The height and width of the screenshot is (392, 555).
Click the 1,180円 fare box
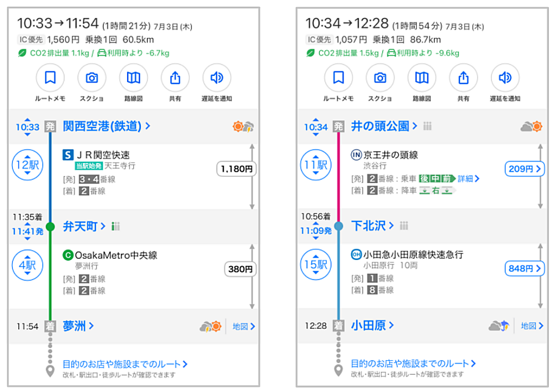pyautogui.click(x=236, y=169)
